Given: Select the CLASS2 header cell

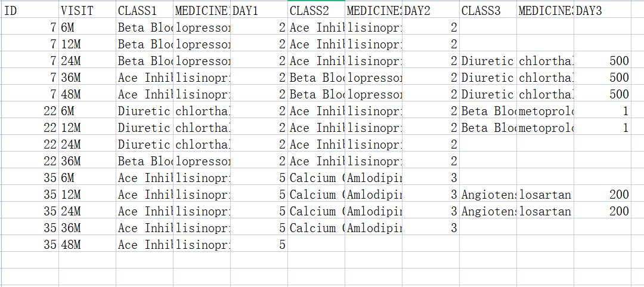Looking at the screenshot, I should tap(316, 11).
